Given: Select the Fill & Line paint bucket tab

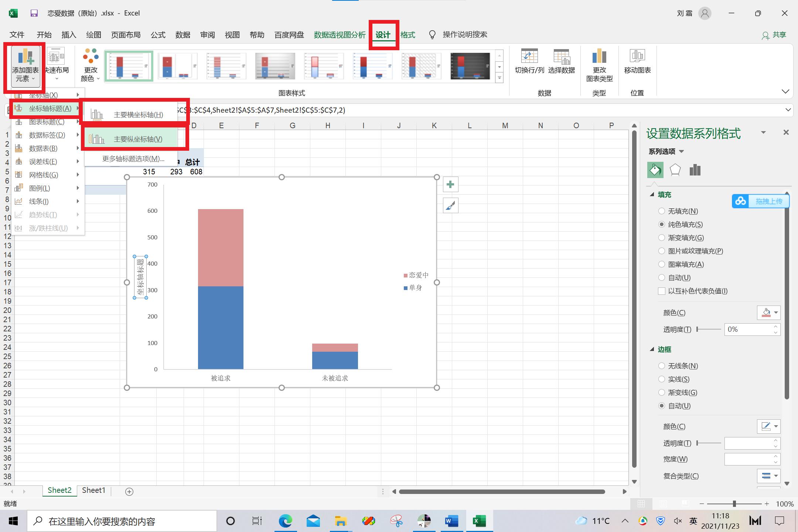Looking at the screenshot, I should pos(655,170).
